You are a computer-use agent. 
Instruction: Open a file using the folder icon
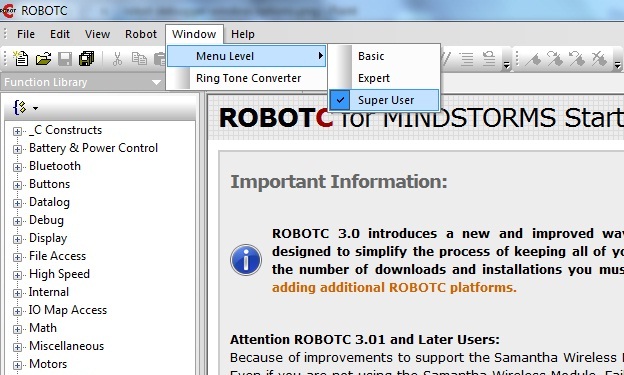[43, 59]
